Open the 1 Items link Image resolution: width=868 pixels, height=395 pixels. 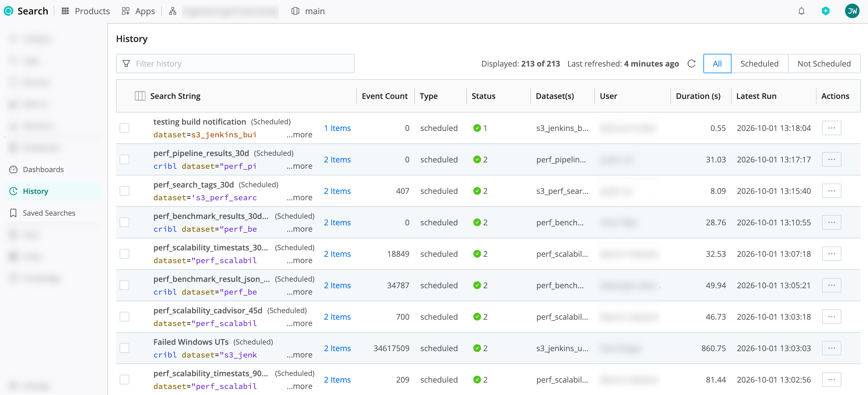[x=337, y=128]
